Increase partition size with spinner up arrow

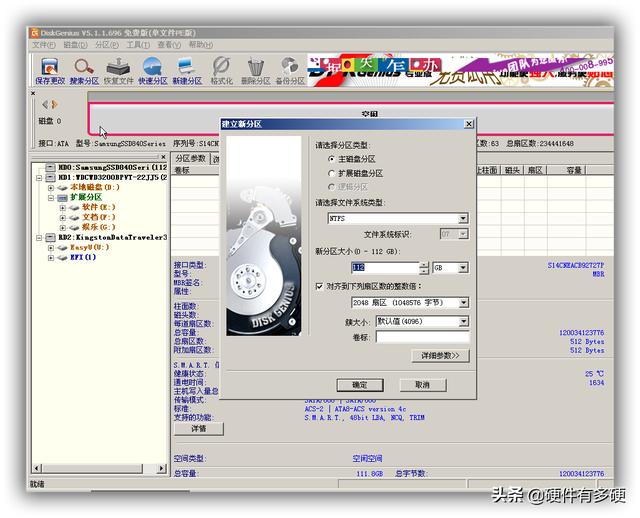[x=424, y=265]
